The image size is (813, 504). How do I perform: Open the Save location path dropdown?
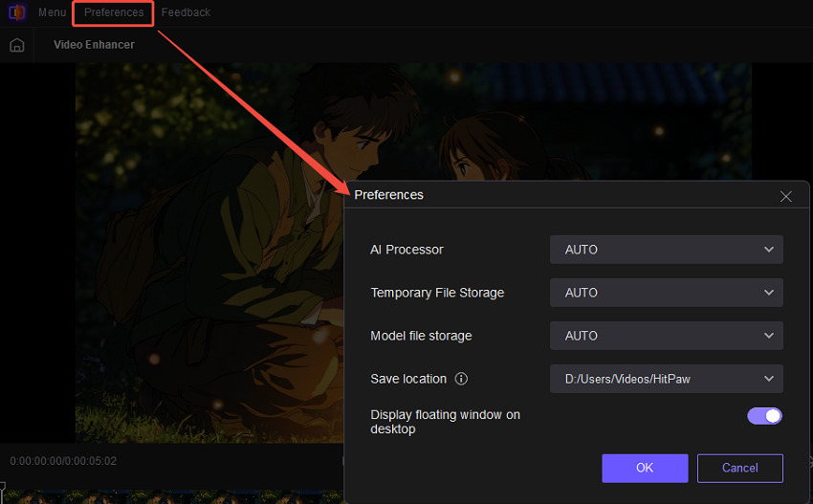667,379
